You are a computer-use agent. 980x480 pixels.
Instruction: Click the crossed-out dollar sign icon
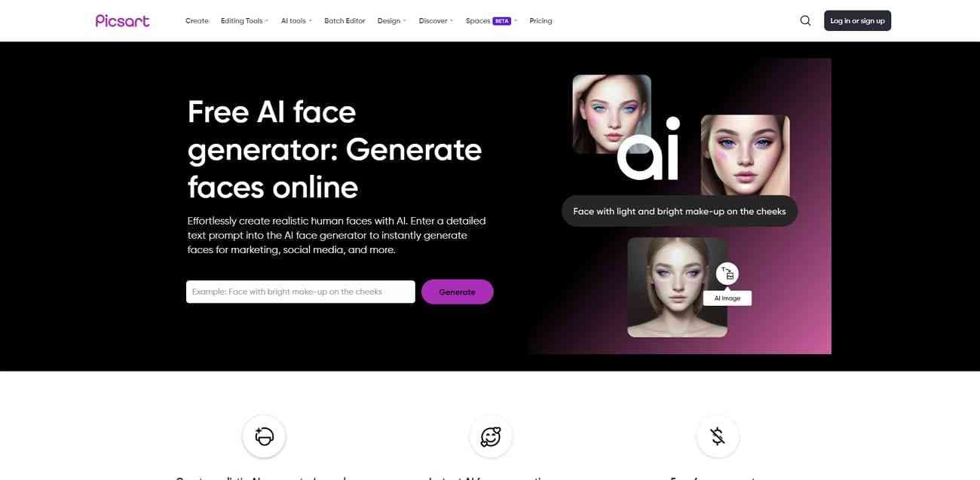[718, 436]
